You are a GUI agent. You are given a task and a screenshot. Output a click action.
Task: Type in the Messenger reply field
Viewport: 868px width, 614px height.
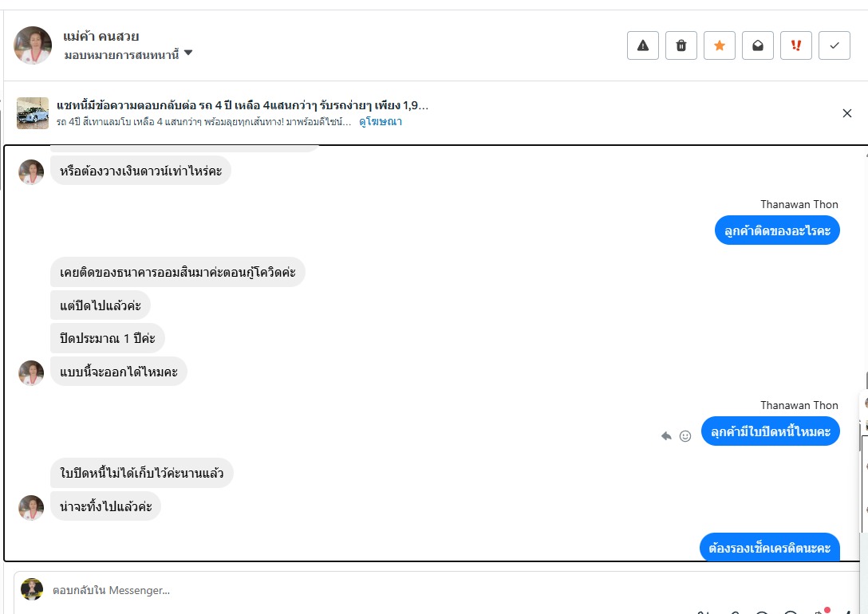(319, 591)
